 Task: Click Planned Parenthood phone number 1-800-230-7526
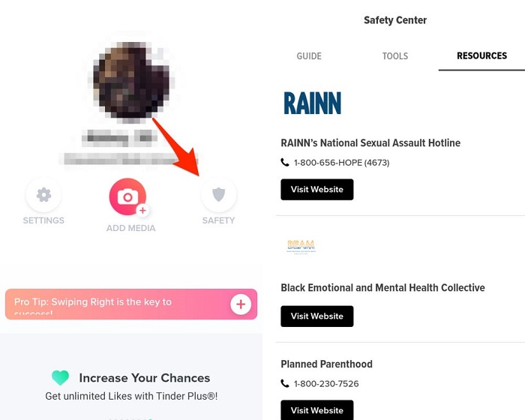tap(325, 384)
